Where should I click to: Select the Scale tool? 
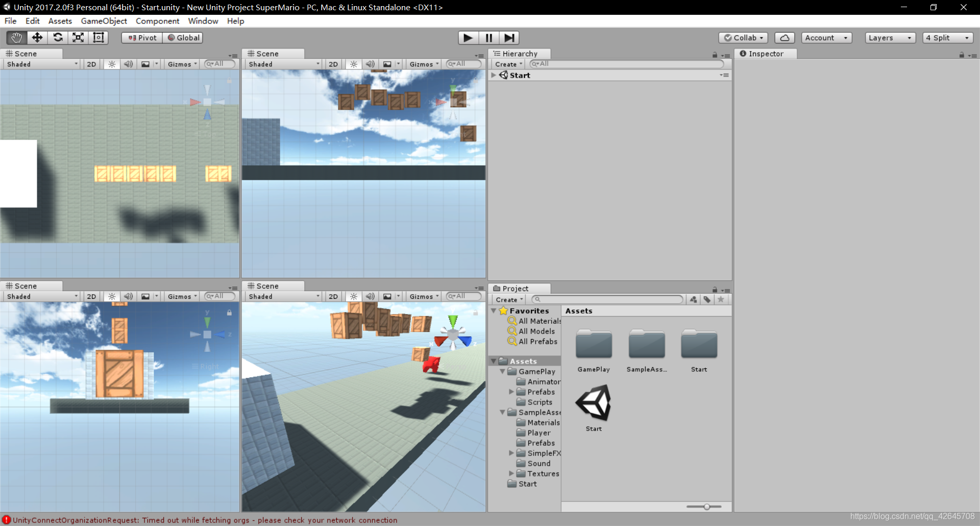point(78,38)
